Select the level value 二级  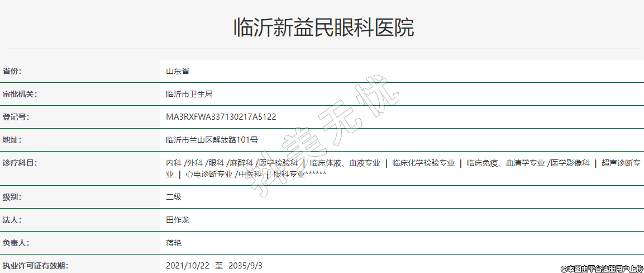click(x=174, y=197)
